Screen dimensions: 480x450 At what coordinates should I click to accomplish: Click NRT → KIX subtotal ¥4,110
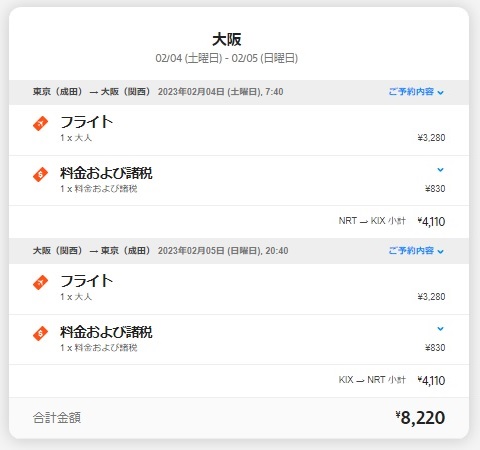[431, 222]
